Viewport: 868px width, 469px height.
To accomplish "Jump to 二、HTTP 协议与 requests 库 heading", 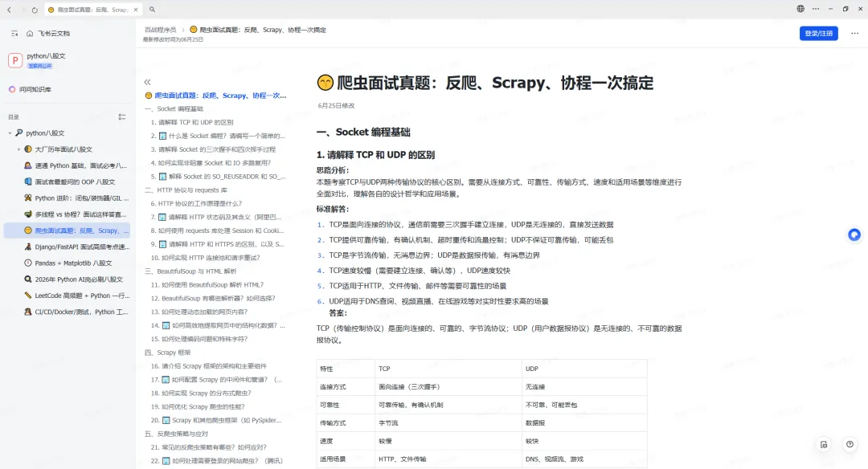I will point(186,190).
